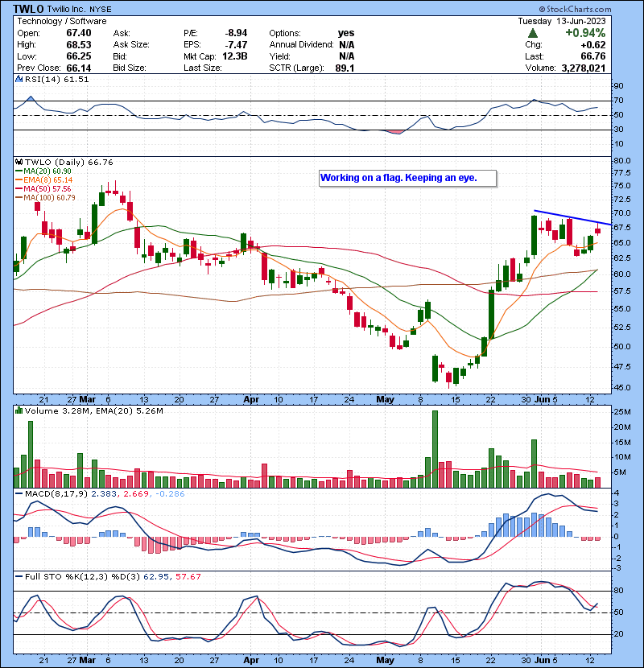The image size is (644, 668).
Task: Click the EMA(8) 65.14 legend entry
Action: pyautogui.click(x=44, y=180)
